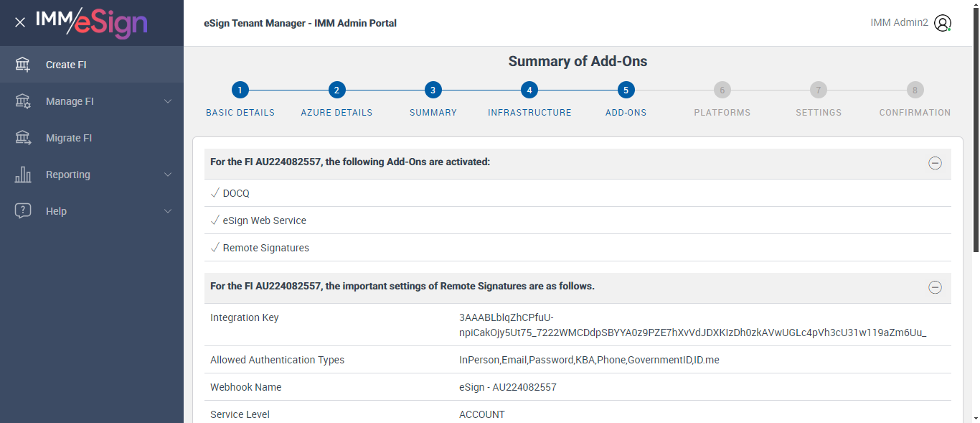Click the Reporting bar chart icon
Image resolution: width=980 pixels, height=423 pixels.
click(23, 175)
